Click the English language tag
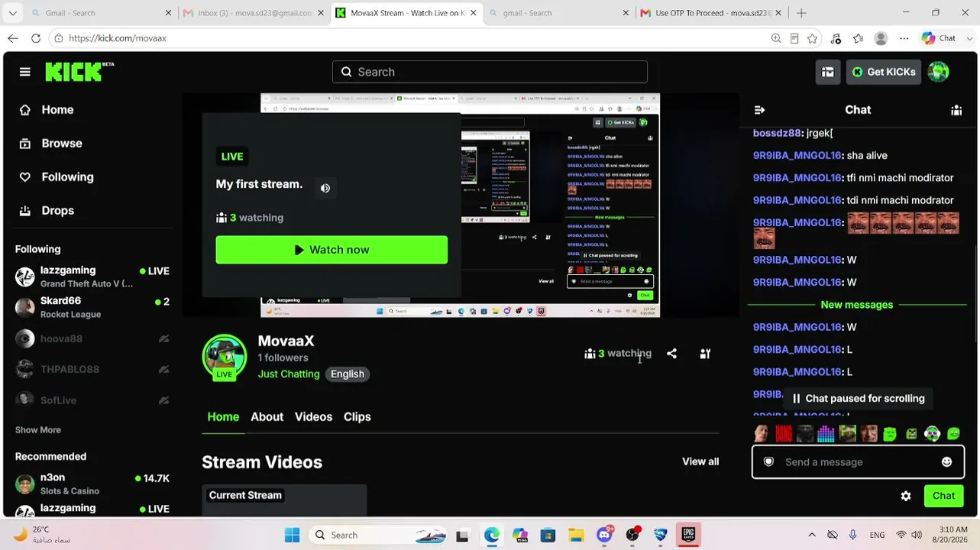This screenshot has width=980, height=550. [x=348, y=374]
